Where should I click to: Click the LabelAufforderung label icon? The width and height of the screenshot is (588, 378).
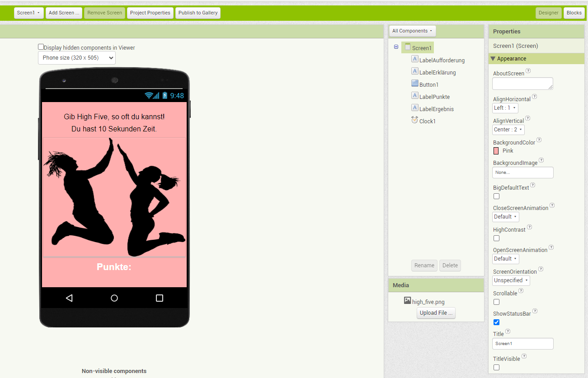(x=415, y=59)
